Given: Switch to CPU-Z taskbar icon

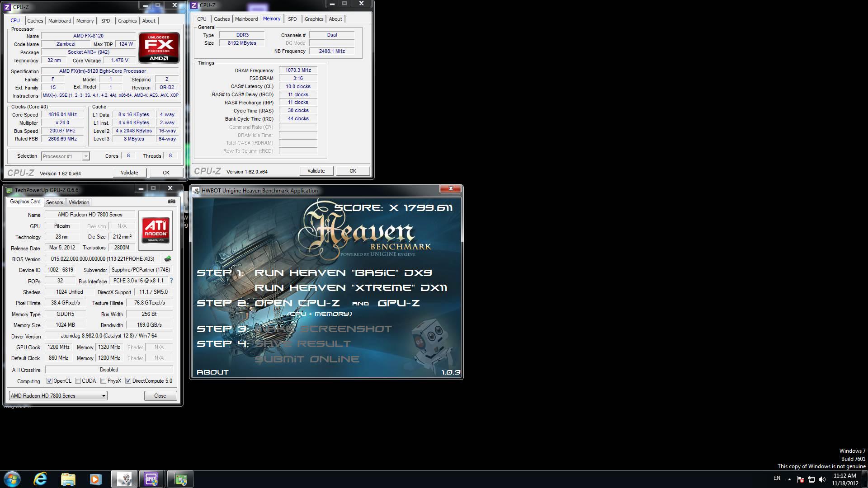Looking at the screenshot, I should 152,479.
